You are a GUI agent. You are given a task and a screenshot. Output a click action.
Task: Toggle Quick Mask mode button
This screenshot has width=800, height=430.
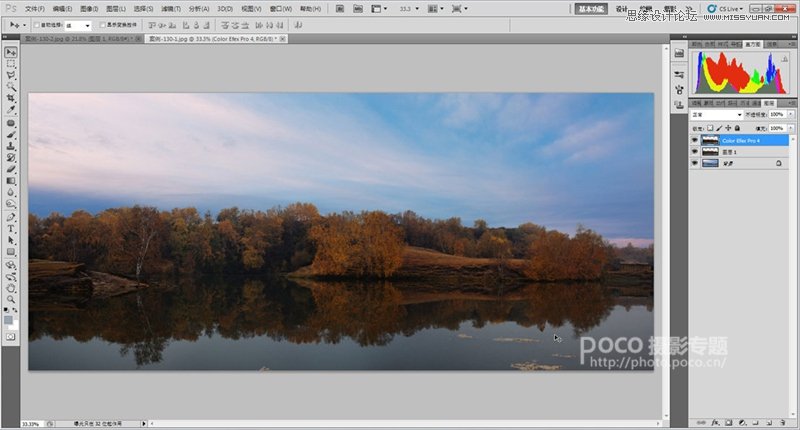tap(11, 337)
